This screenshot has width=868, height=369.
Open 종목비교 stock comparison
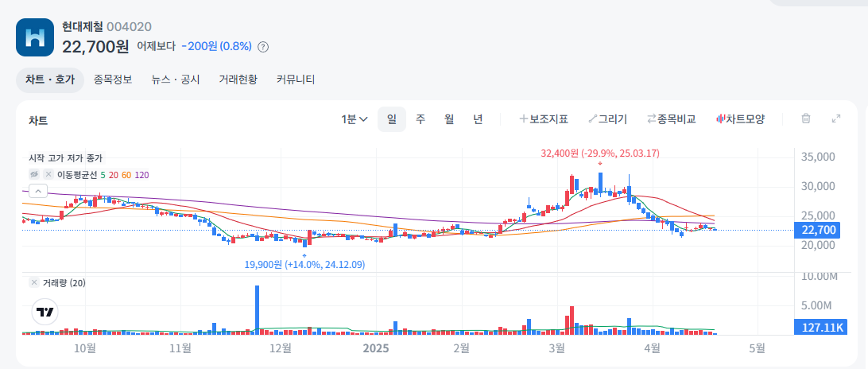pyautogui.click(x=671, y=119)
